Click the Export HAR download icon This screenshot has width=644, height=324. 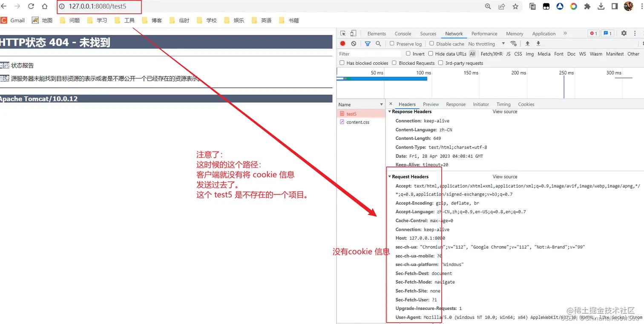538,43
